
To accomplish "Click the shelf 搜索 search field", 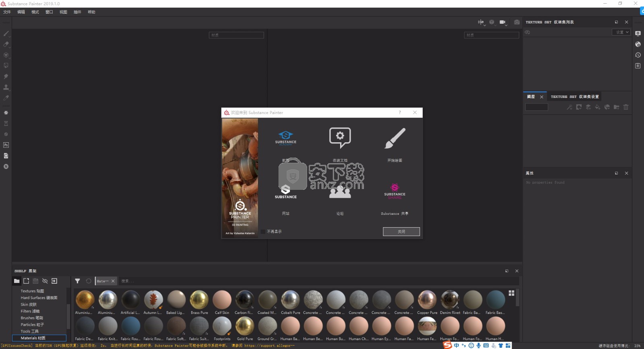I will coord(318,281).
